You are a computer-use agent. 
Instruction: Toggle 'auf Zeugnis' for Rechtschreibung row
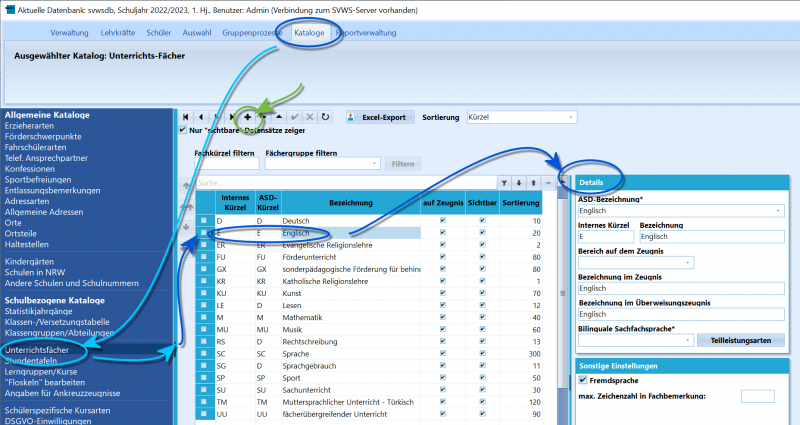click(443, 341)
